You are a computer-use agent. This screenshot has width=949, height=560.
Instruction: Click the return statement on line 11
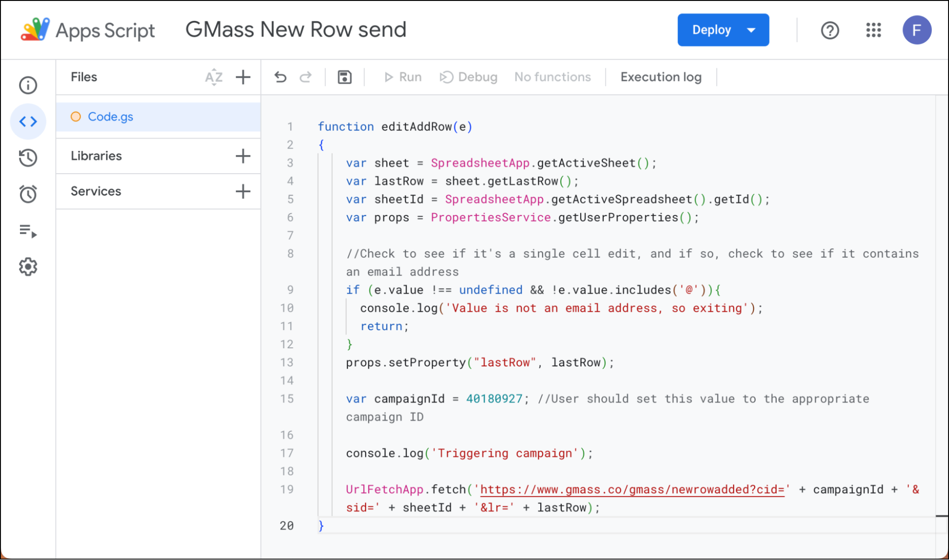(x=381, y=327)
